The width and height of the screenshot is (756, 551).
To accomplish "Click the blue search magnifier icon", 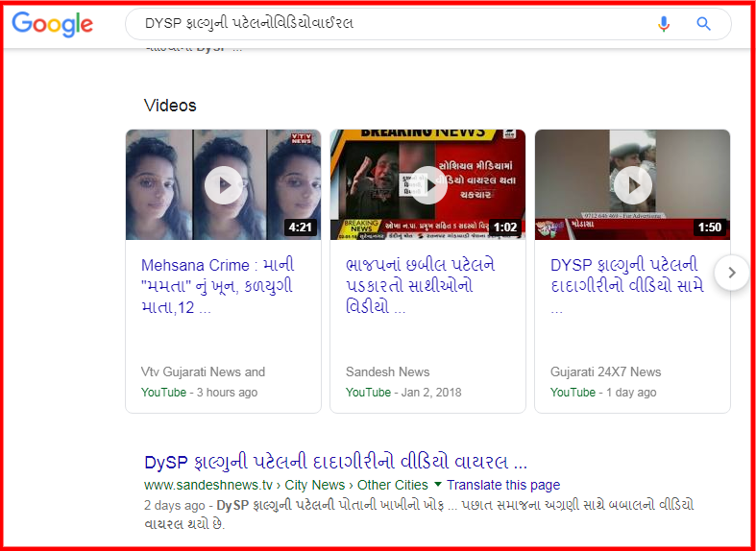I will click(703, 24).
